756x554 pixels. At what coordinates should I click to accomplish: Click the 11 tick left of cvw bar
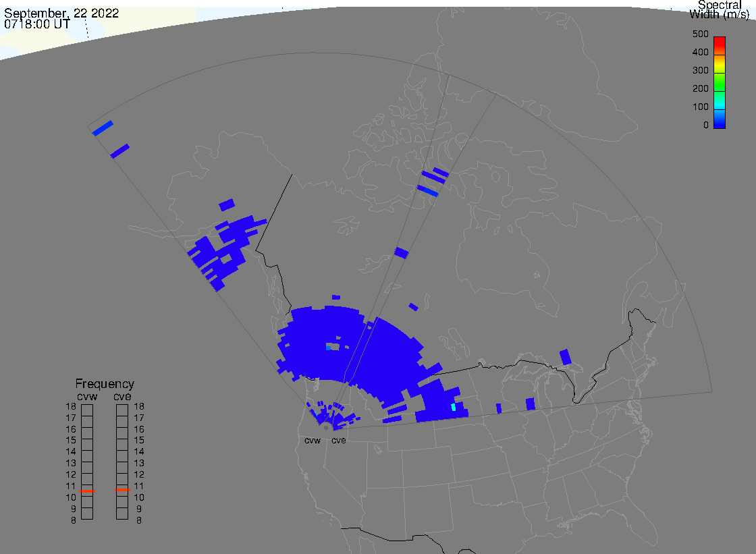[71, 486]
